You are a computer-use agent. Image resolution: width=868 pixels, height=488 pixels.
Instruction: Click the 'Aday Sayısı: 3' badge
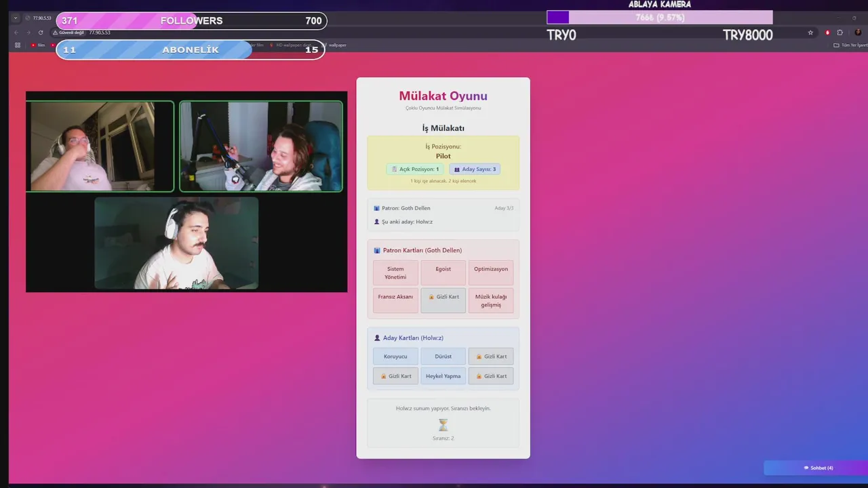pyautogui.click(x=475, y=169)
